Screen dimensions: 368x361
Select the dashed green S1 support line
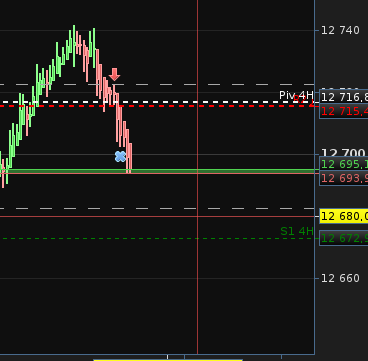tap(157, 238)
